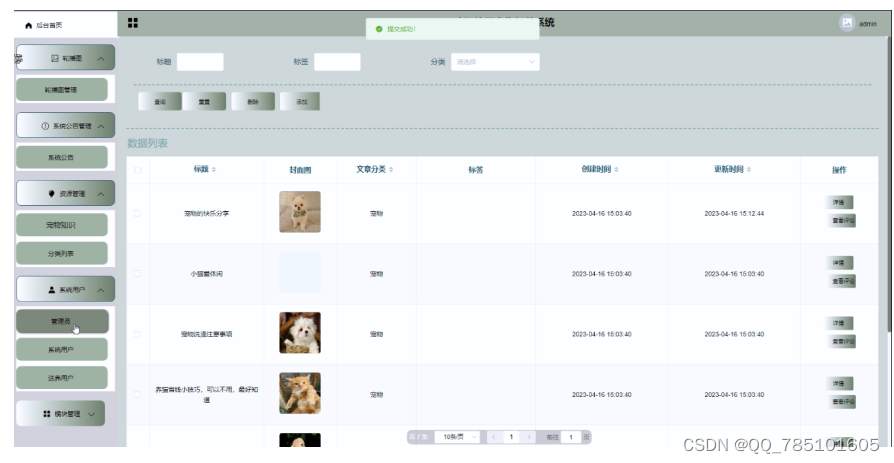Open 管理员 menu item
Screen dimensions: 894x463
[x=62, y=321]
